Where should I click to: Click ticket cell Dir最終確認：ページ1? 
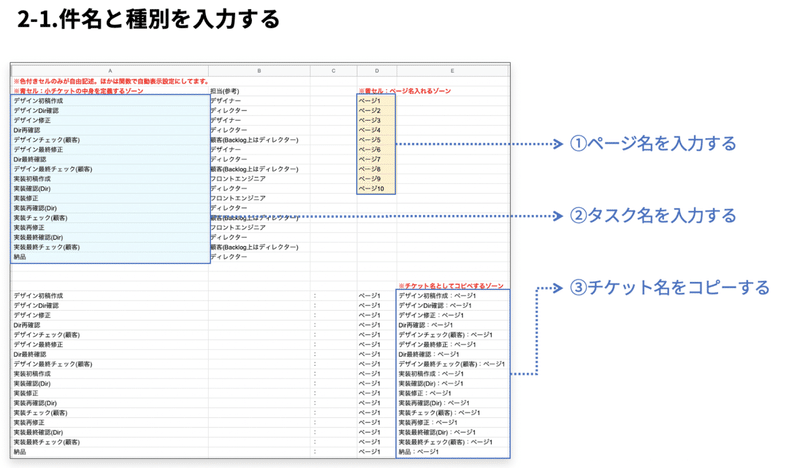click(x=453, y=354)
